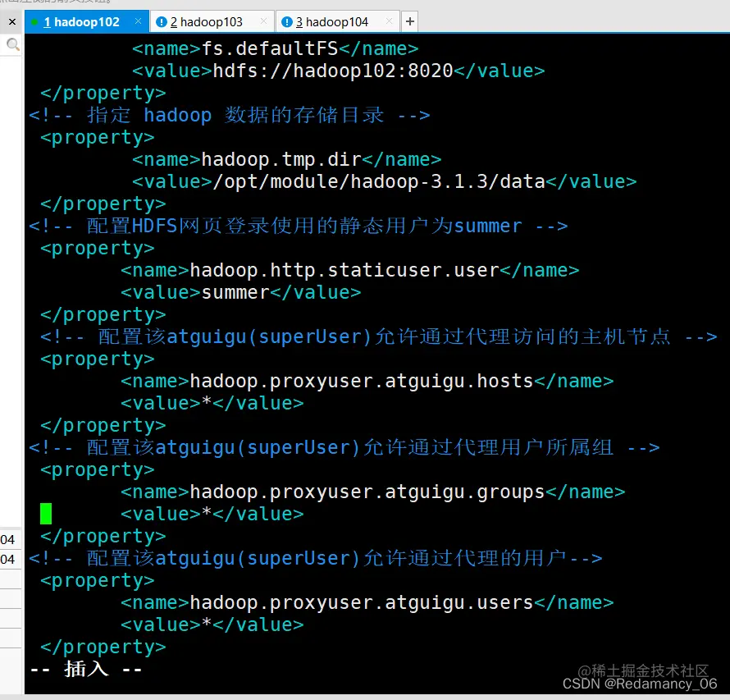Viewport: 730px width, 700px height.
Task: Close the left side panel with X
Action: 12,22
